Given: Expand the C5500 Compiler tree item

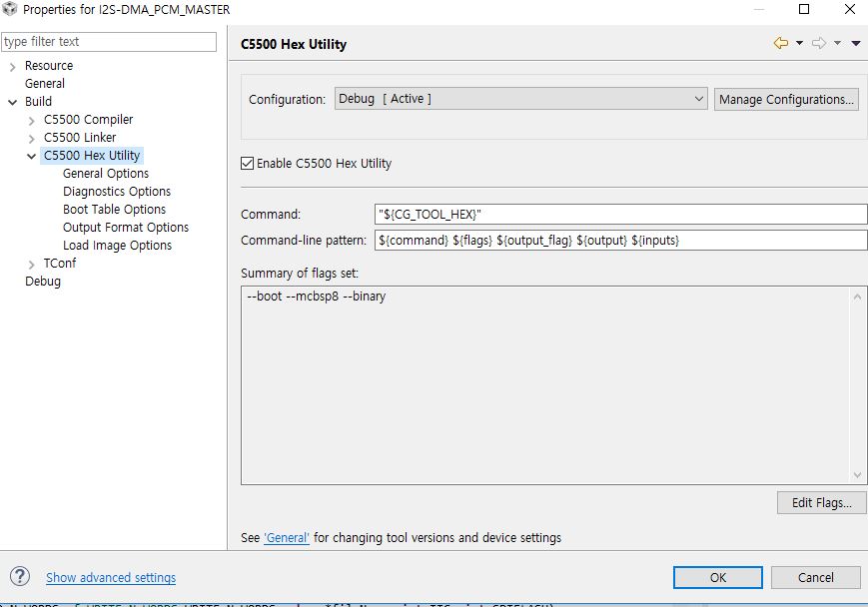Looking at the screenshot, I should coord(30,119).
